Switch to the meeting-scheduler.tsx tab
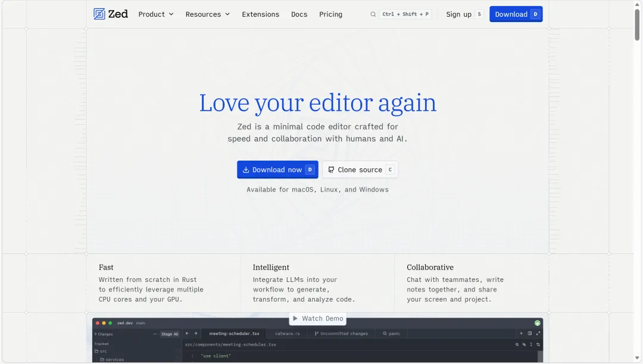Screen dimensions: 643x364 [234, 333]
